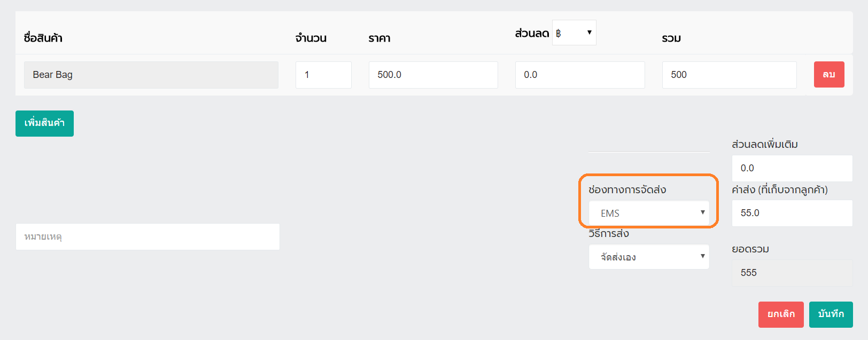This screenshot has width=868, height=340.
Task: Open the จัดส่งเอง shipping method dropdown
Action: pos(649,257)
